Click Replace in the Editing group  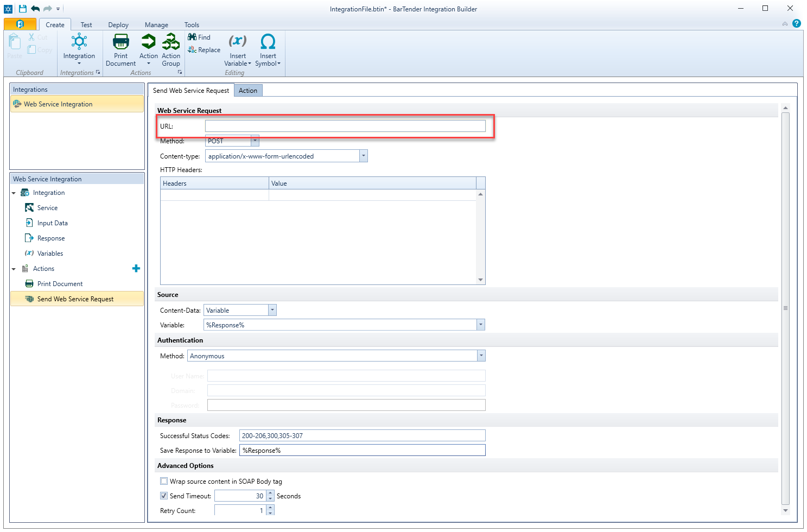tap(204, 50)
